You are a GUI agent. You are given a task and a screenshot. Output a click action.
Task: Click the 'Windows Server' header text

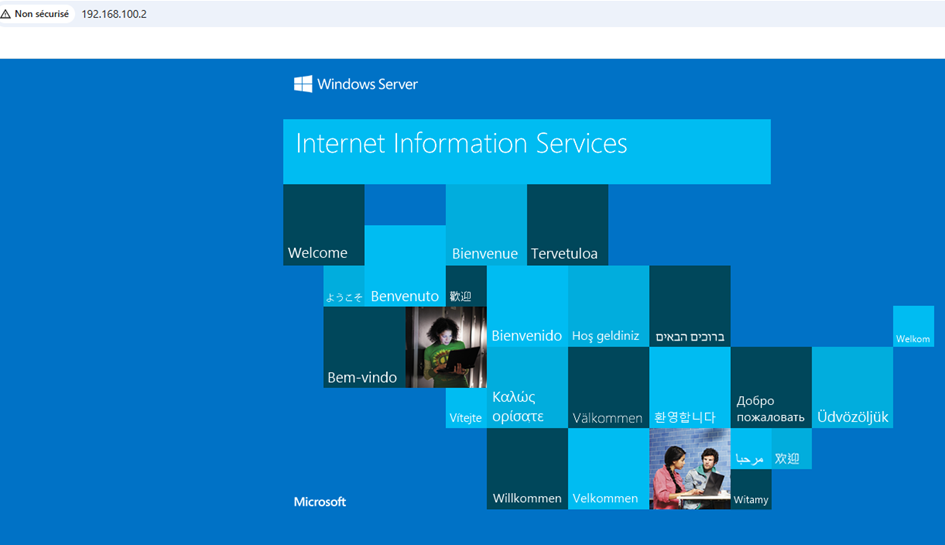[x=367, y=84]
